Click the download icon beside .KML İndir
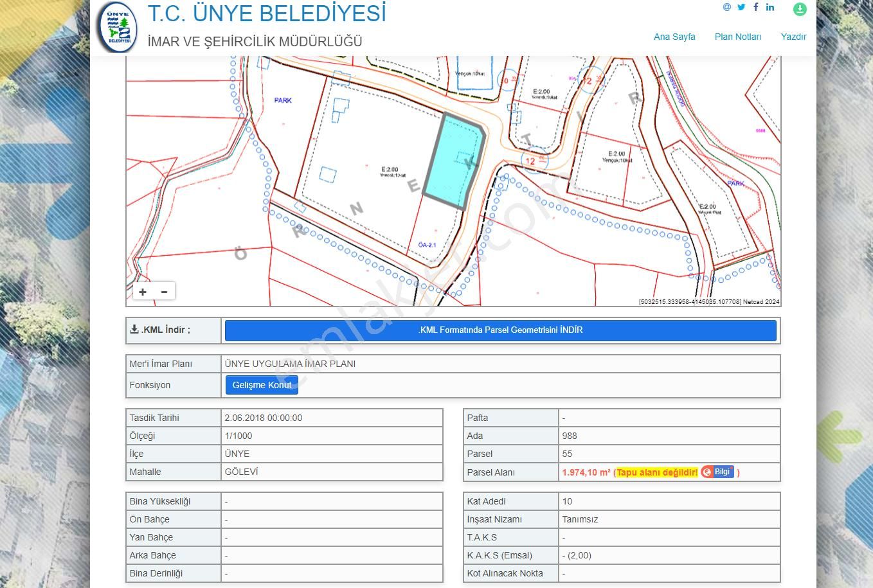The width and height of the screenshot is (873, 588). click(x=134, y=329)
